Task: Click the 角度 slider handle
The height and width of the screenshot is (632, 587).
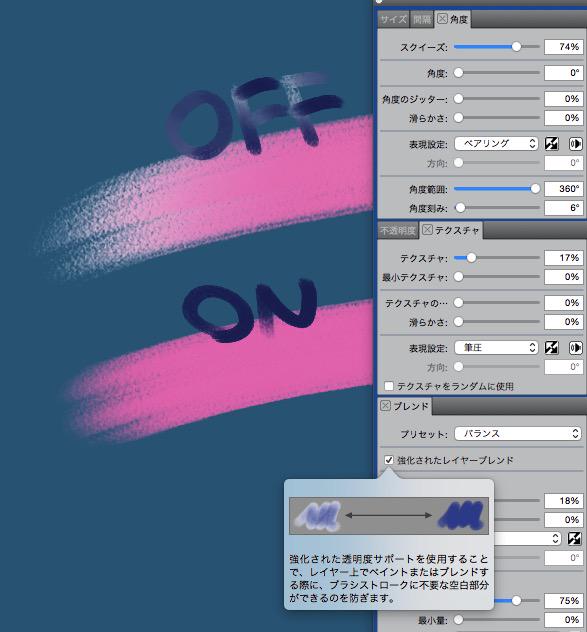Action: (x=458, y=73)
